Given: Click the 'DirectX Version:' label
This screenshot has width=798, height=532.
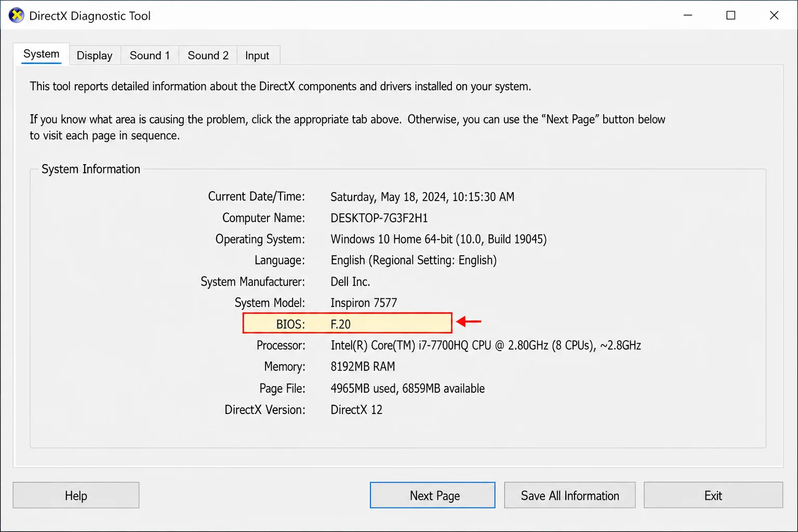Looking at the screenshot, I should pyautogui.click(x=265, y=410).
